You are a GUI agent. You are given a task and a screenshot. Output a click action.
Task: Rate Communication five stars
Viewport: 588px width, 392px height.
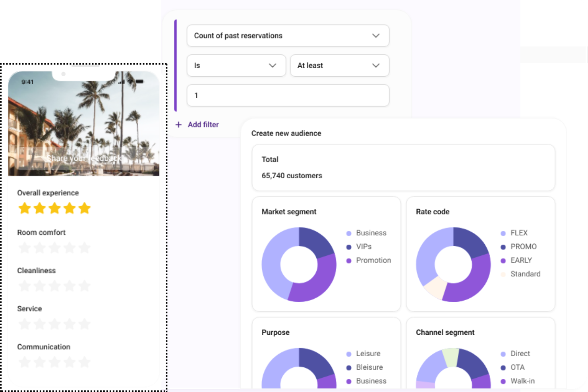[84, 362]
